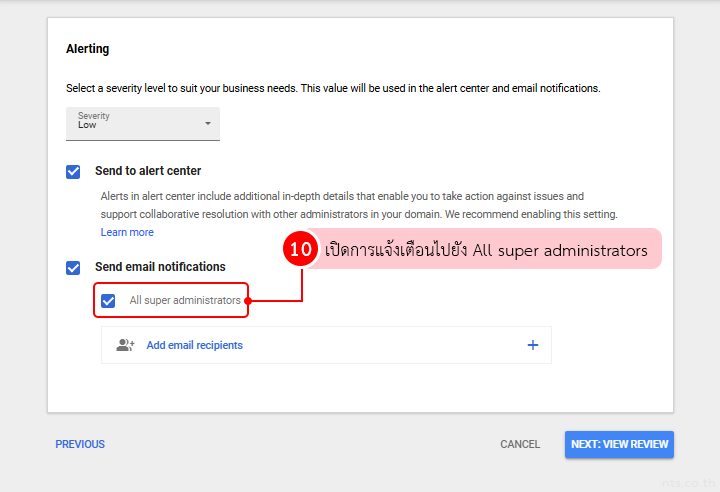Screen dimensions: 720x492
Task: Click the red step 10 badge
Action: 302,250
